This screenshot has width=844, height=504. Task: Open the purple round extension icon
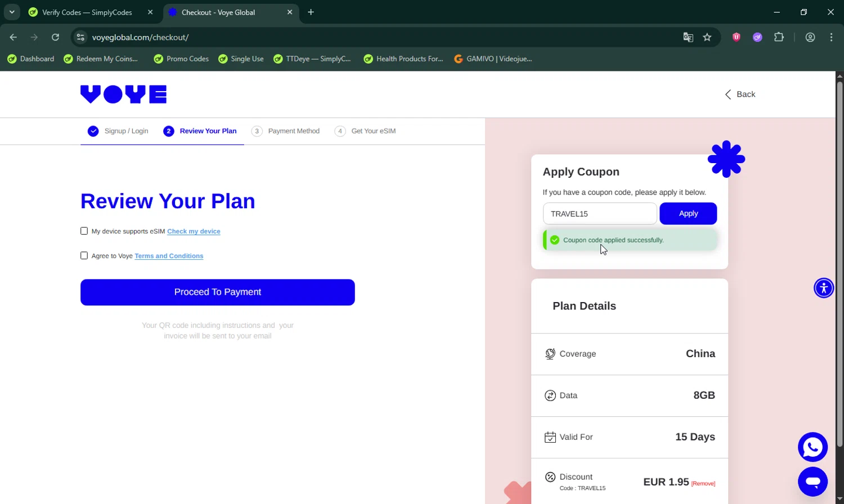(757, 37)
